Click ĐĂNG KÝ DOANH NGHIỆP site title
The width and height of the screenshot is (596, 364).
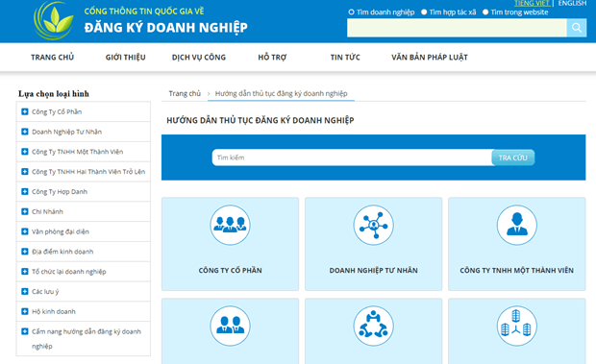pos(165,27)
